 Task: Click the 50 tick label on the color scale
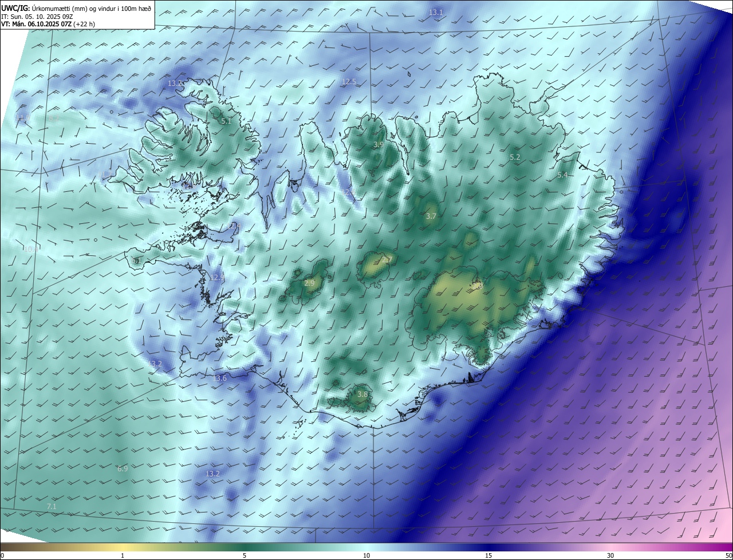click(x=728, y=555)
